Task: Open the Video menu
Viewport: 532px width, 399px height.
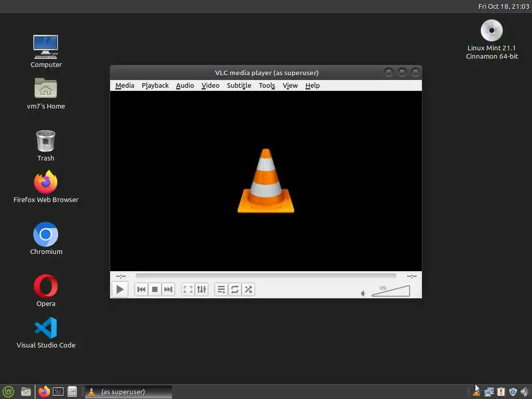Action: (x=210, y=86)
